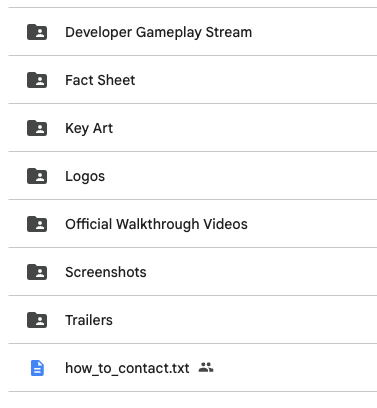Open the Developer Gameplay Stream folder name
The image size is (377, 408).
point(158,32)
